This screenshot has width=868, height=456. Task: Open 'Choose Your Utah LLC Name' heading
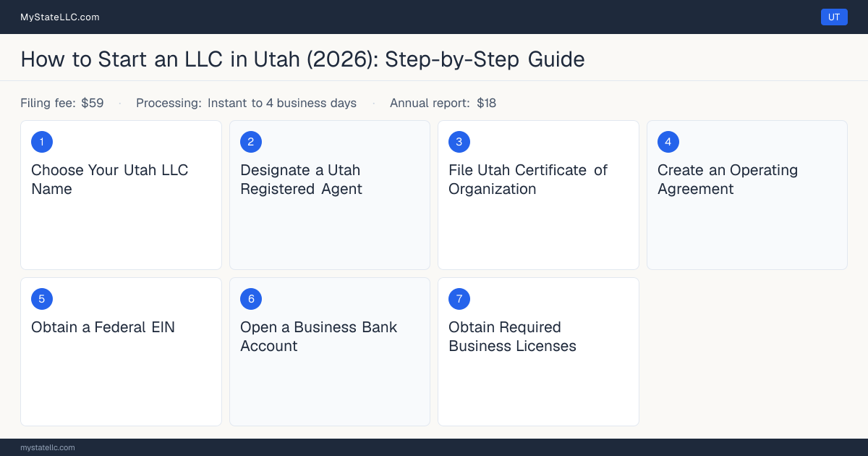[x=110, y=180]
